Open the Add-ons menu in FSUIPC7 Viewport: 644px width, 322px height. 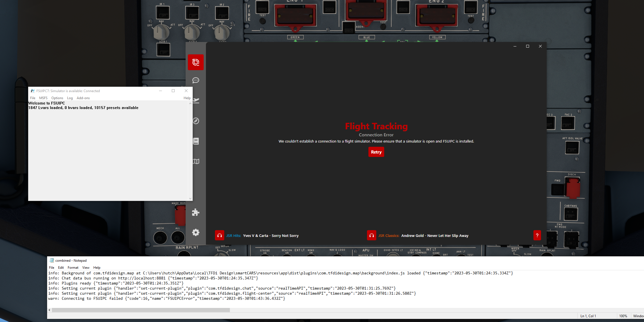click(83, 98)
